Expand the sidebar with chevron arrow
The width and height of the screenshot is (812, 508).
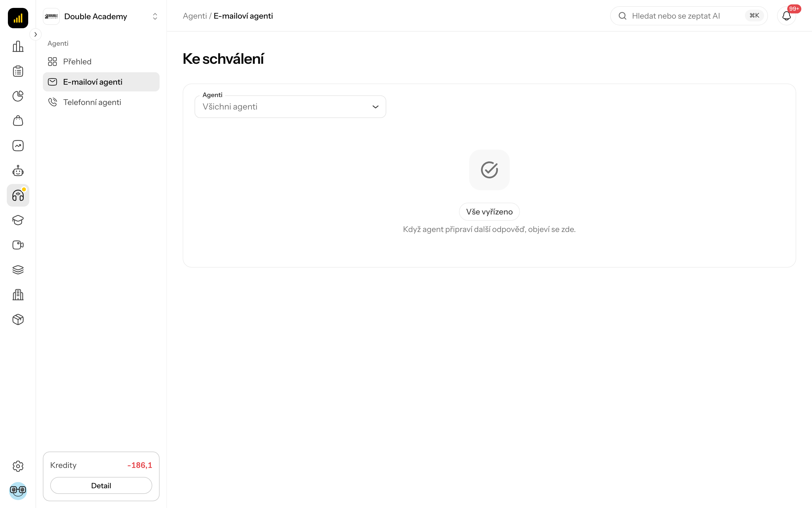tap(36, 34)
